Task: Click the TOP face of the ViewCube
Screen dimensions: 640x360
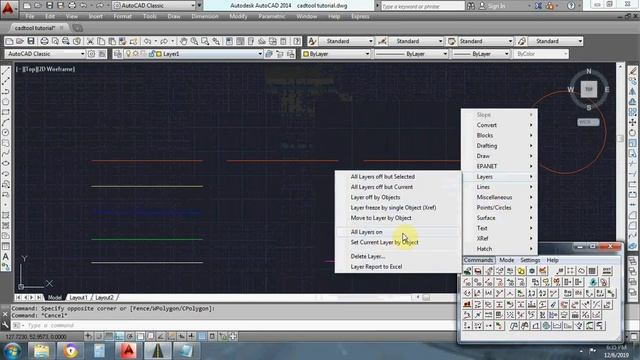Action: pos(589,89)
